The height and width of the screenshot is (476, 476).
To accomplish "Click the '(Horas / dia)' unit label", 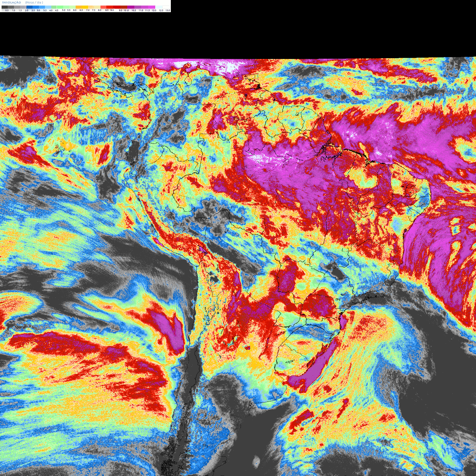I will click(34, 2).
